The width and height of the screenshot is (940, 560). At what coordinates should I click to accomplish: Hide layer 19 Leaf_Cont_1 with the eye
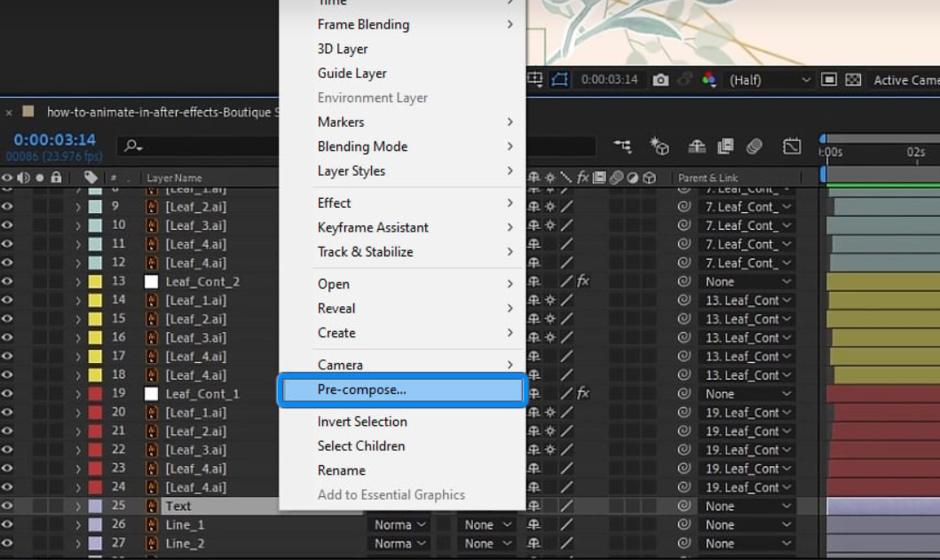point(7,393)
